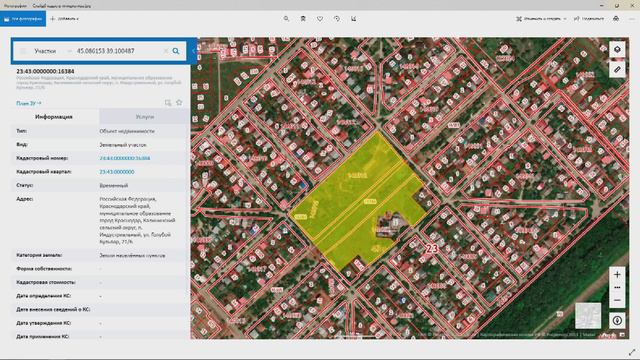640x360 pixels.
Task: Click the 'Вид:' value 'Земельный участок'
Action: click(123, 144)
